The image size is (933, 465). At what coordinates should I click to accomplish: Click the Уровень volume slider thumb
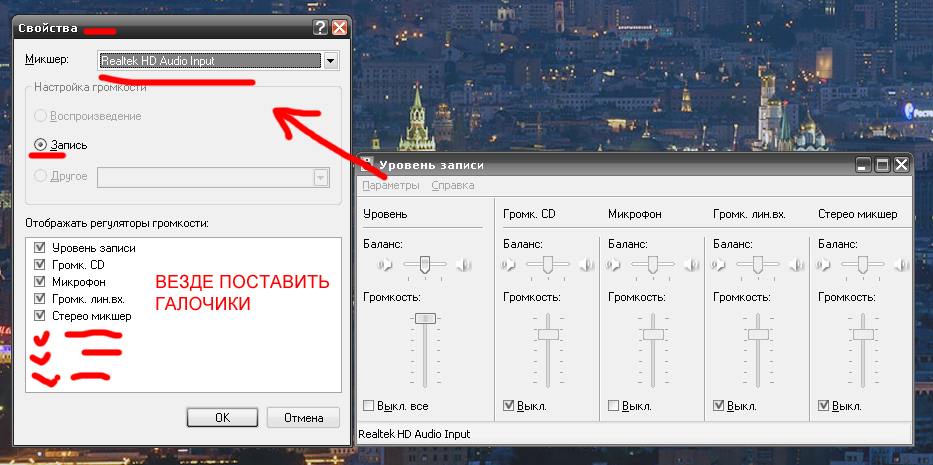click(425, 319)
